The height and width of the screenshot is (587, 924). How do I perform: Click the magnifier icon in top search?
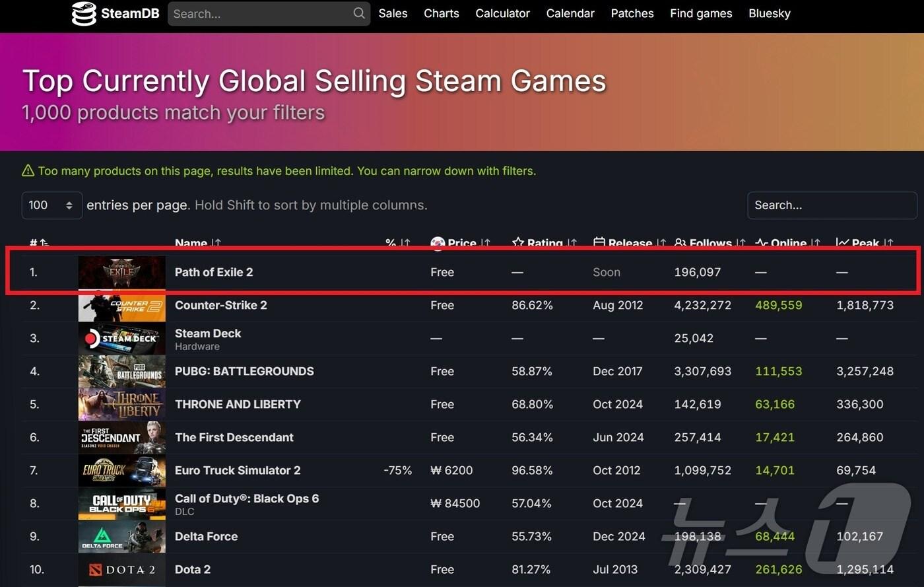point(358,13)
